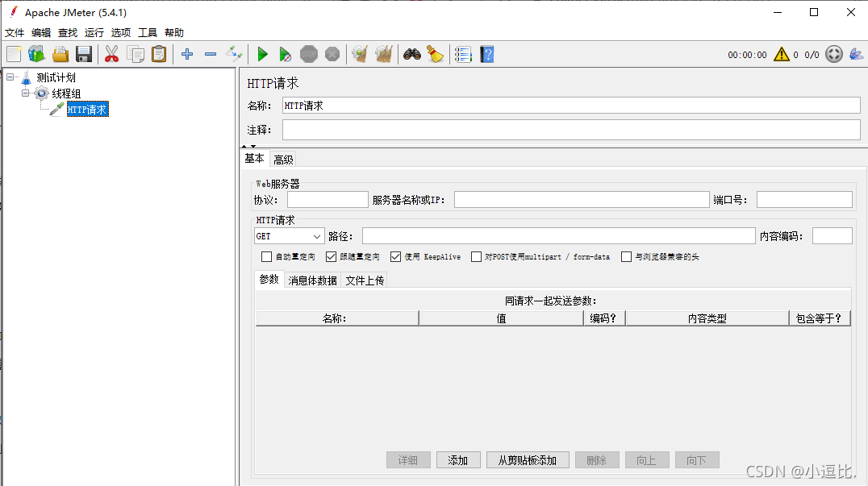This screenshot has width=868, height=486.
Task: Click the 内容类型 column header
Action: pyautogui.click(x=707, y=318)
